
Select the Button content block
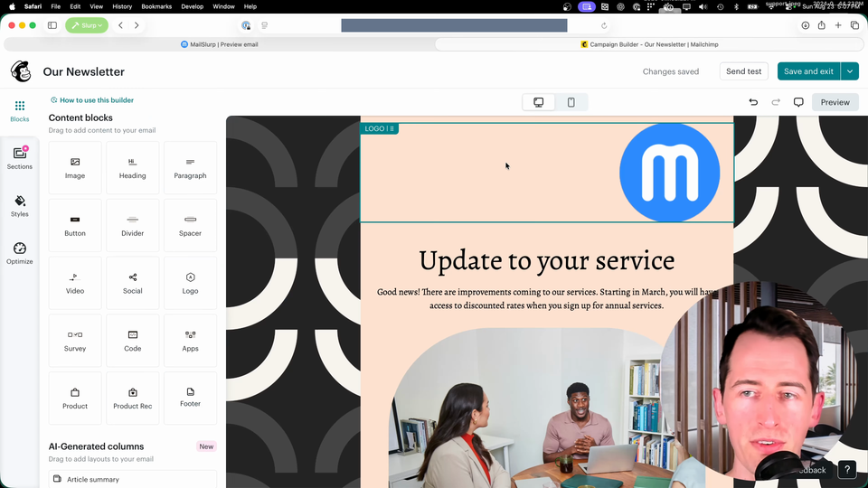click(x=75, y=225)
